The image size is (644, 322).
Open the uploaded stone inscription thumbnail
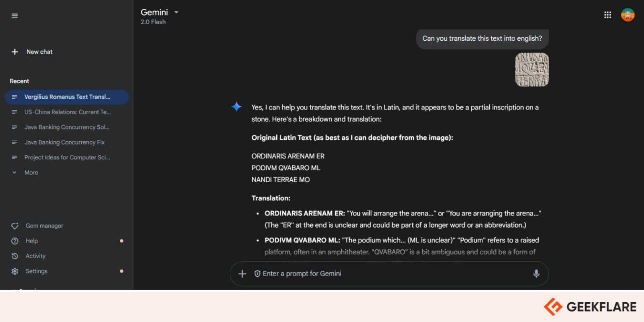532,70
